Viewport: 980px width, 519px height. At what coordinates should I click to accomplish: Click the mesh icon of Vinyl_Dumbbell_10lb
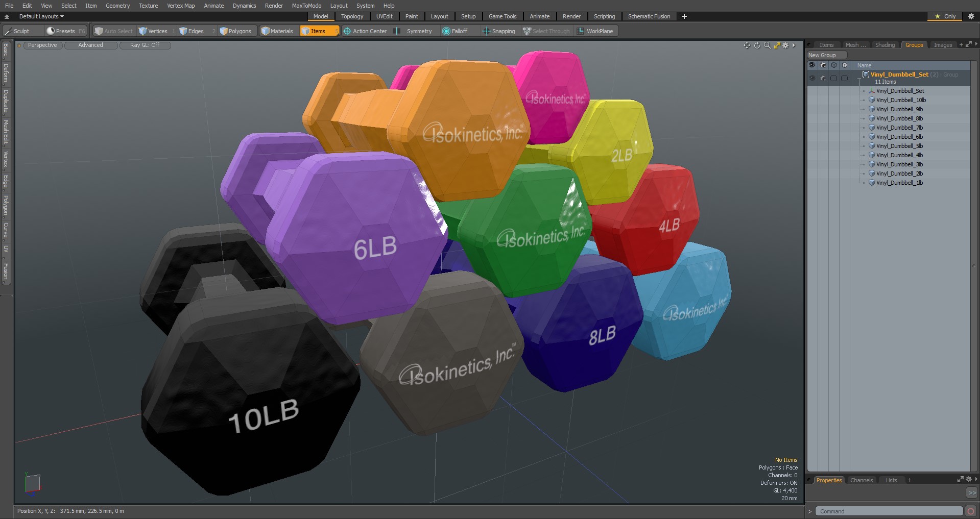pos(872,100)
